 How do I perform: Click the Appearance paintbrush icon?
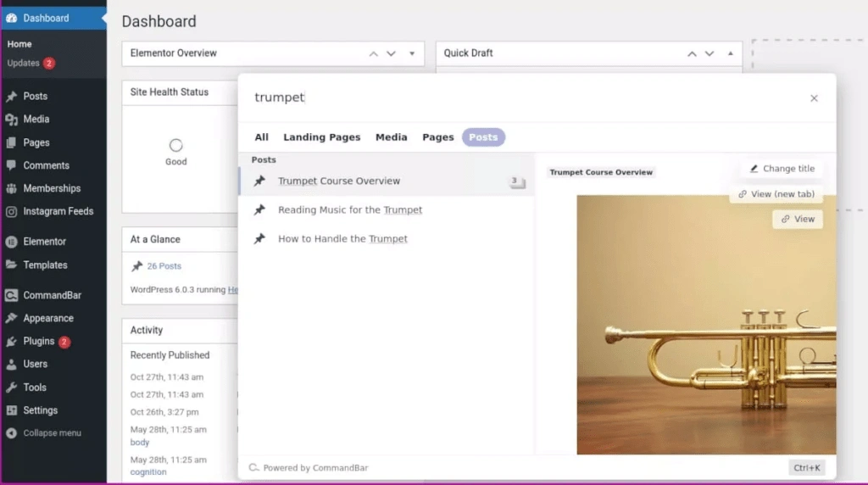point(12,319)
